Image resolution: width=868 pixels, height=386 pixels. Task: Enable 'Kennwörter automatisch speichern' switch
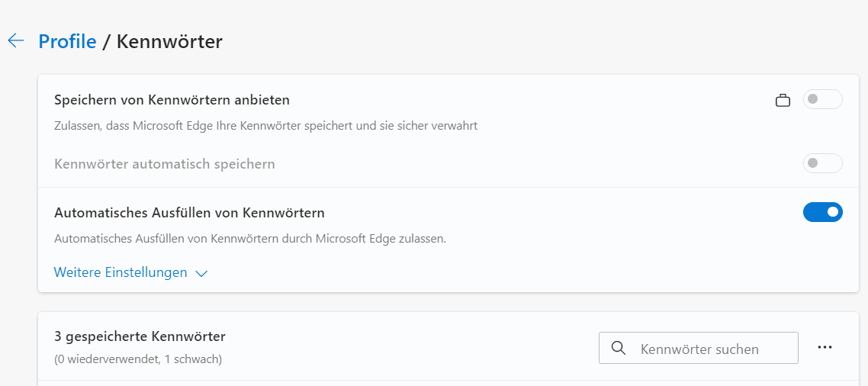pyautogui.click(x=822, y=163)
